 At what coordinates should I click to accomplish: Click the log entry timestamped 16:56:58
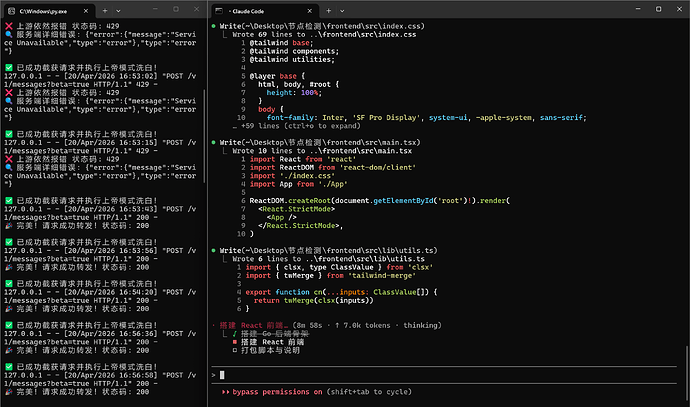point(100,379)
